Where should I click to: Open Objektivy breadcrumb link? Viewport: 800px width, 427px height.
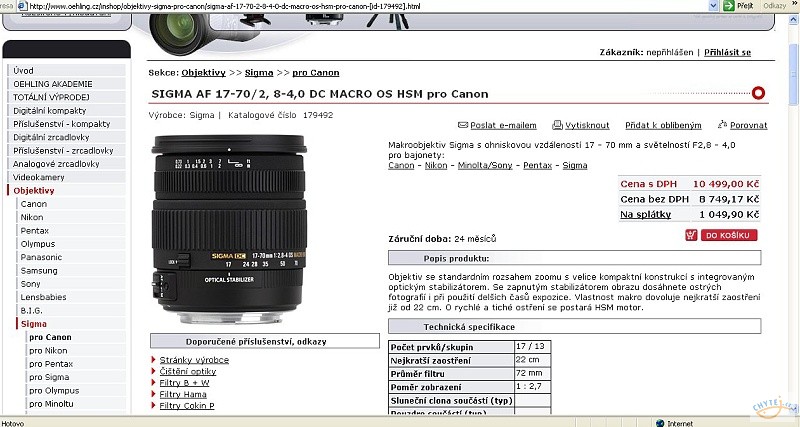click(204, 72)
